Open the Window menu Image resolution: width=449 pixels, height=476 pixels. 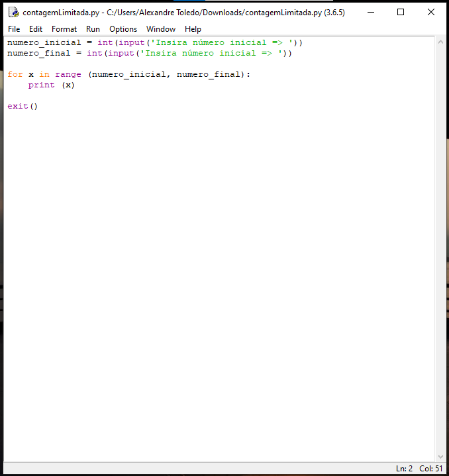161,29
